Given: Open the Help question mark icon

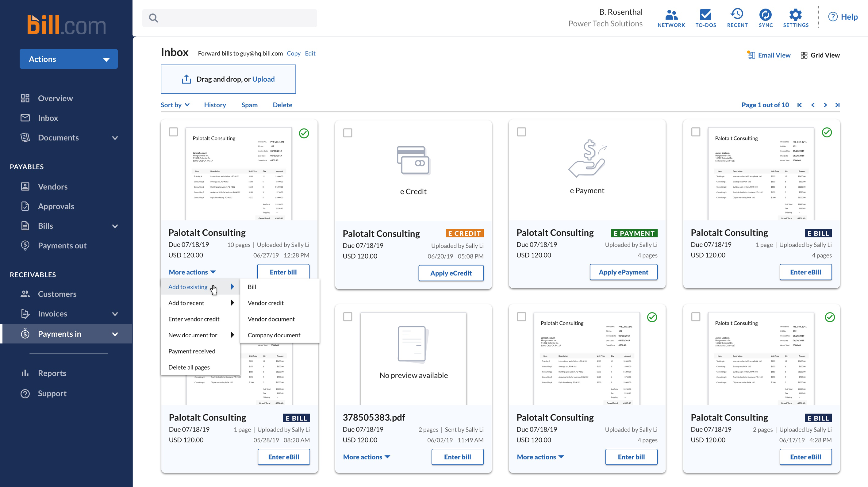Looking at the screenshot, I should [833, 17].
